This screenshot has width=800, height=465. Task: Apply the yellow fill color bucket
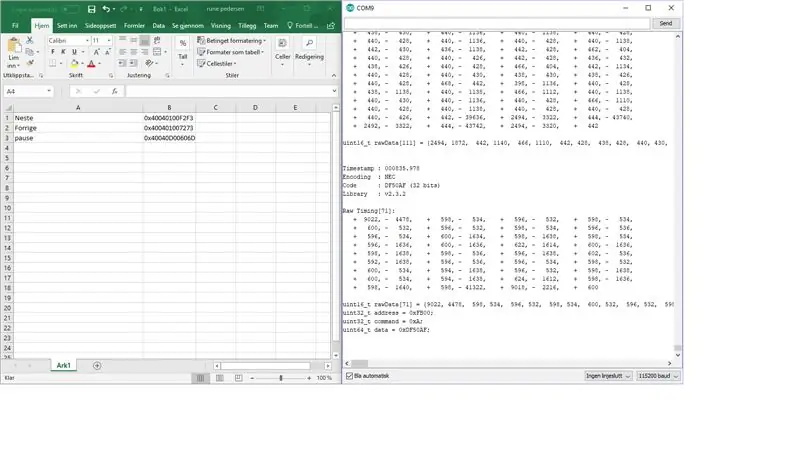[x=74, y=63]
